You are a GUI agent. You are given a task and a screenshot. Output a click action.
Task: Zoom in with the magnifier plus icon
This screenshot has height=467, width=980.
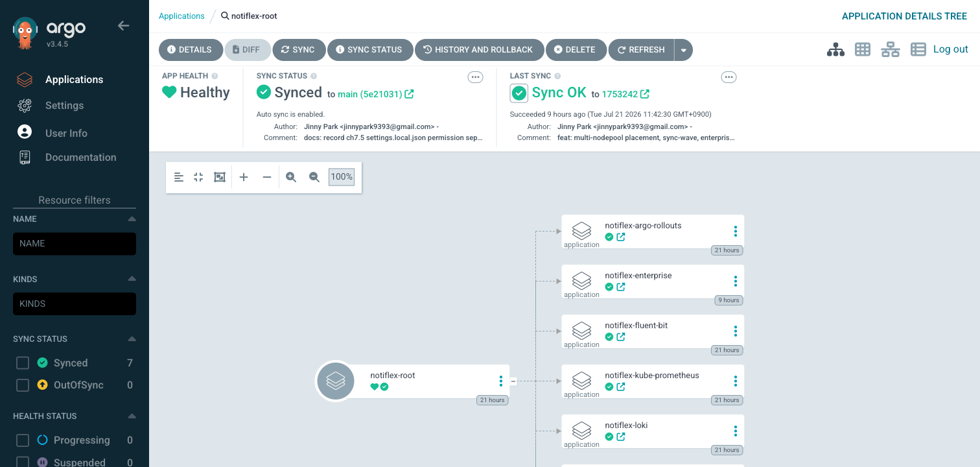click(291, 177)
